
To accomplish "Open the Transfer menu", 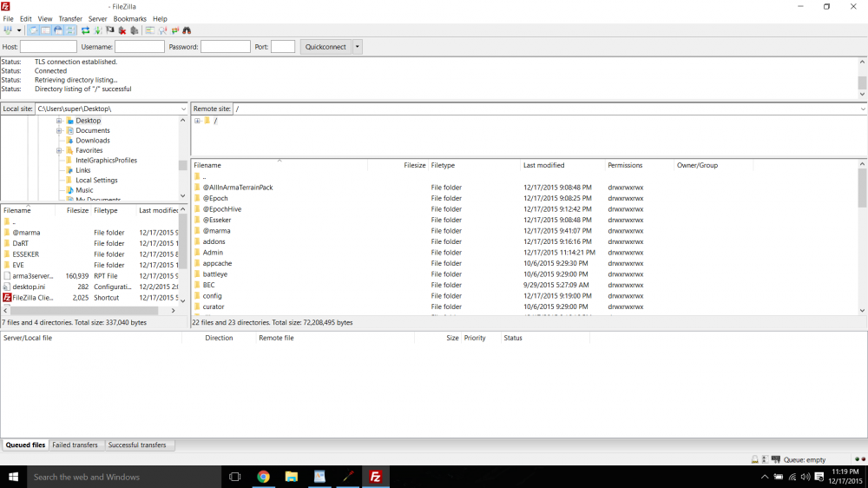I will point(70,18).
